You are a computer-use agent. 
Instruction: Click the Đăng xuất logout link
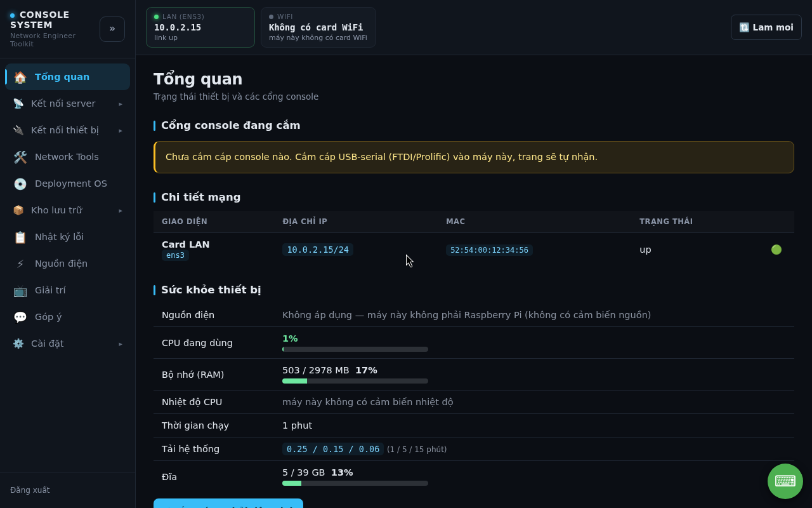[30, 490]
